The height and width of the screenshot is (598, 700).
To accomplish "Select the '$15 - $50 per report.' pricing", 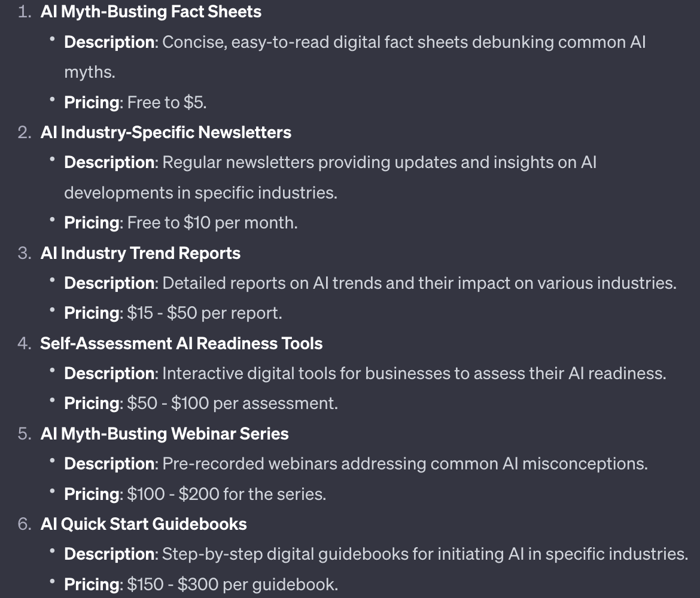I will coord(204,313).
